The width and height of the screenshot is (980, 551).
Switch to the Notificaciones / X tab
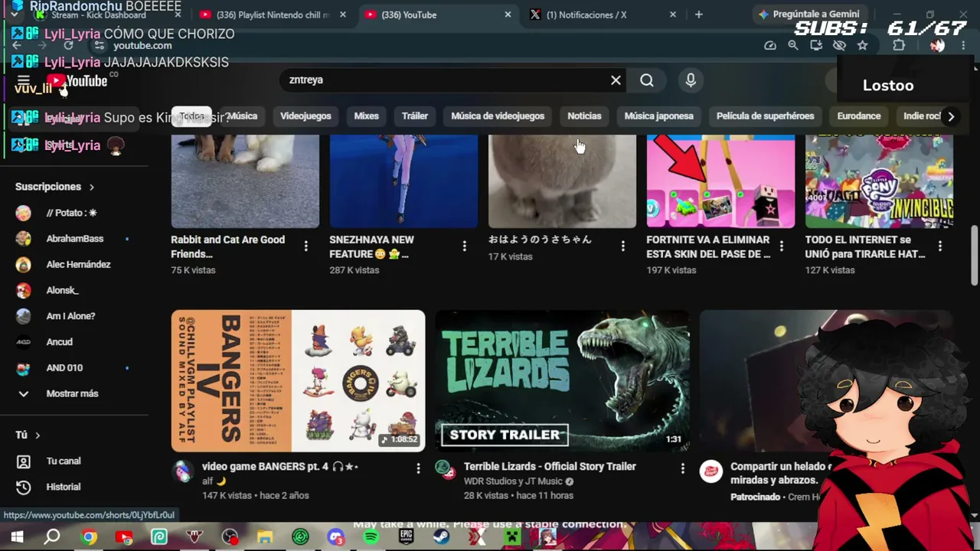pyautogui.click(x=602, y=15)
